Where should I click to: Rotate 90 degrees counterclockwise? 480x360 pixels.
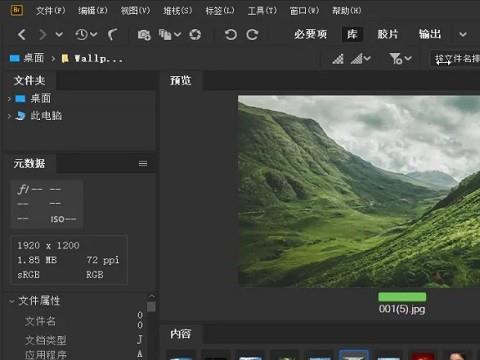pos(231,34)
